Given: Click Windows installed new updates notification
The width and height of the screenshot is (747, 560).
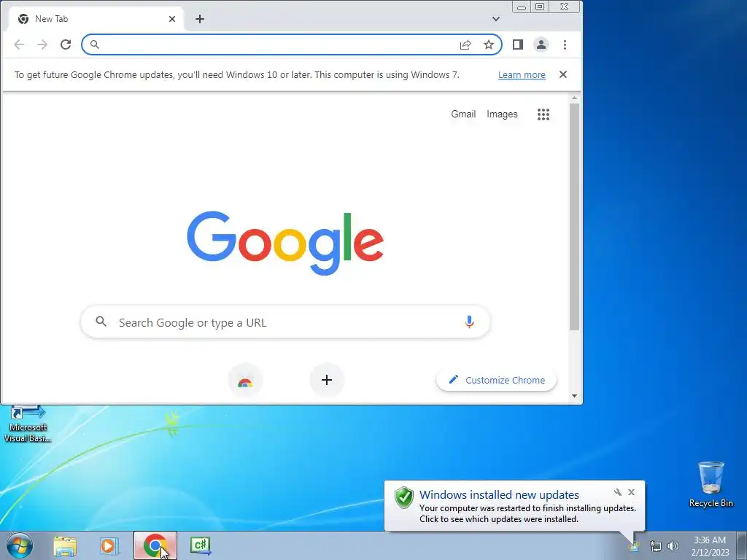Looking at the screenshot, I should (514, 506).
